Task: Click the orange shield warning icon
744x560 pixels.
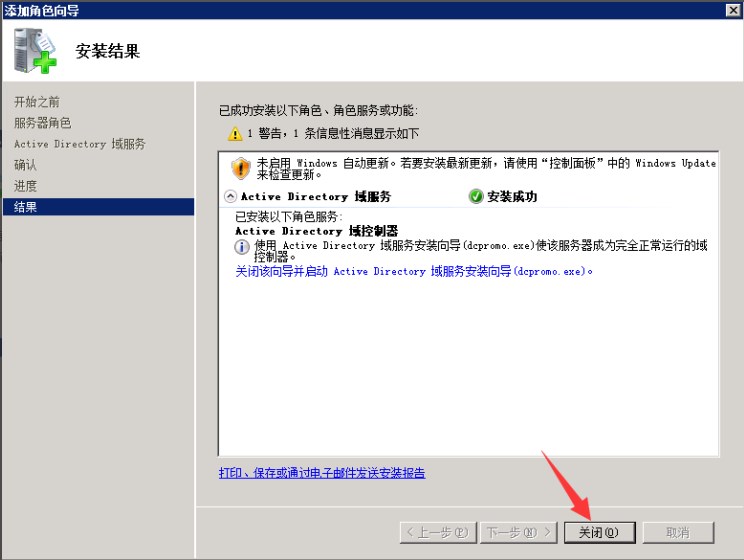Action: click(x=241, y=168)
